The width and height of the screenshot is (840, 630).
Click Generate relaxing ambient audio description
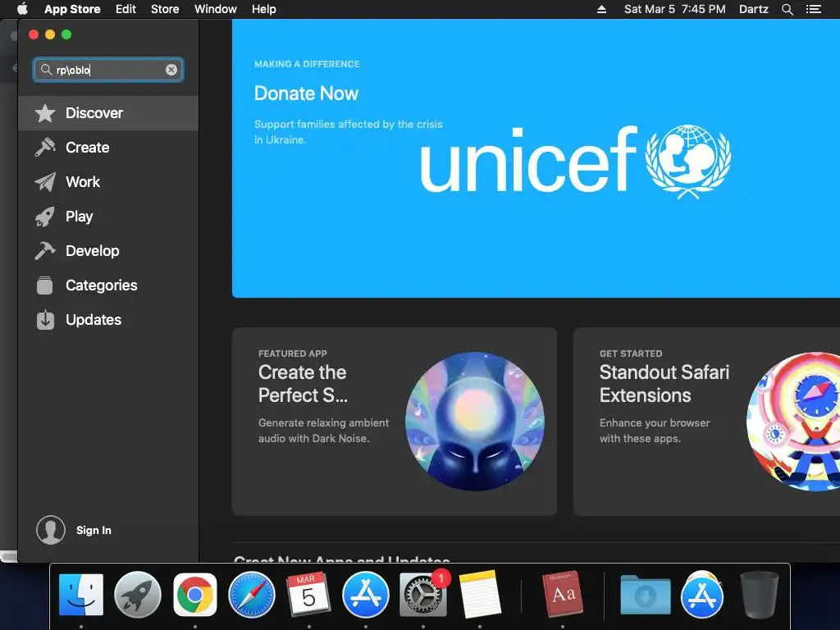tap(323, 430)
